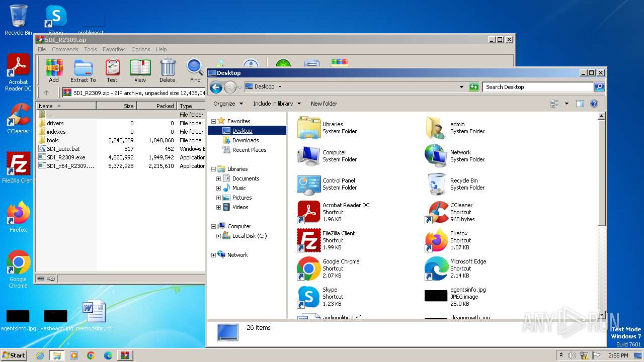The height and width of the screenshot is (362, 644).
Task: Open address bar history dropdown in Explorer
Action: (x=461, y=87)
